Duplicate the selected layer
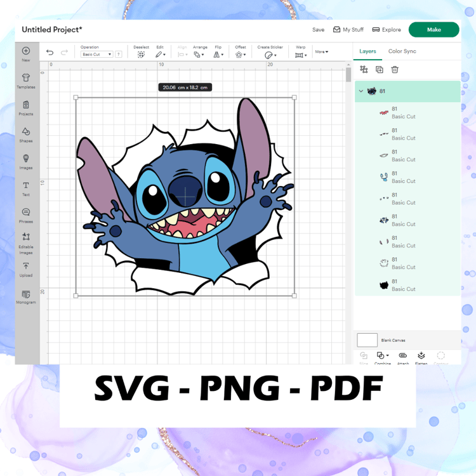476x476 pixels. click(x=379, y=70)
